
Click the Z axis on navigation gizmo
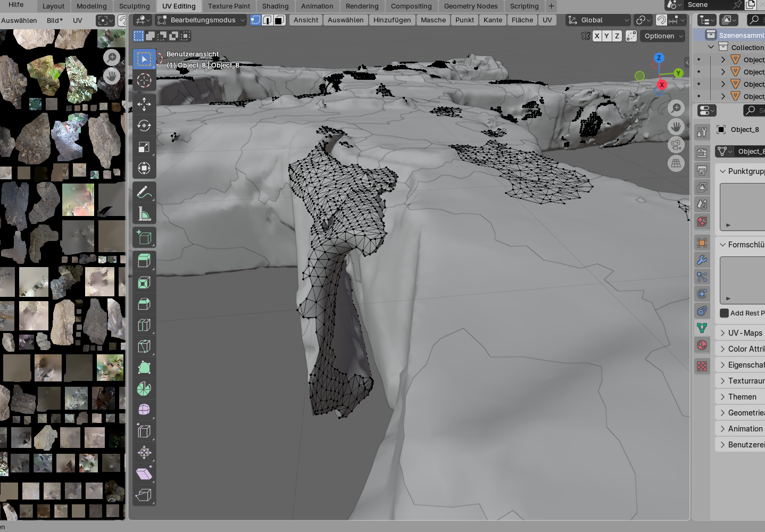(x=659, y=58)
